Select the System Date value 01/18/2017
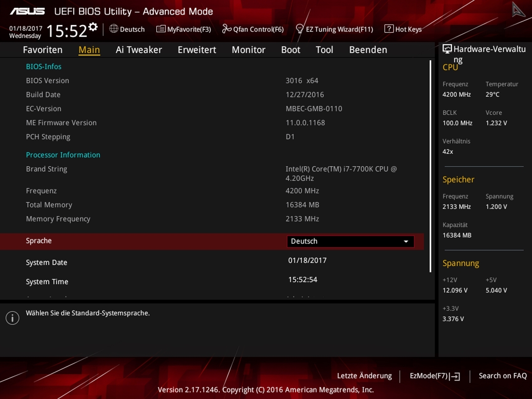Screen dimensions: 532x399 (x=307, y=261)
